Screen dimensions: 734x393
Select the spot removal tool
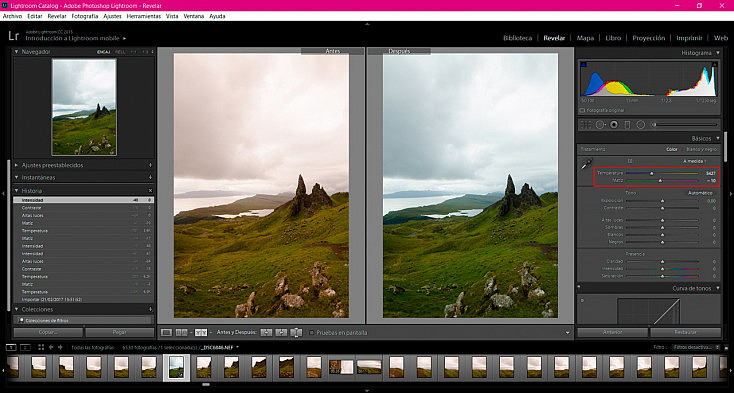600,124
